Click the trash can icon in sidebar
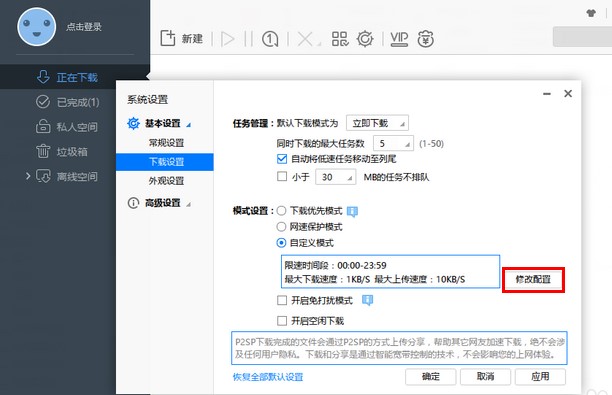The image size is (612, 395). tap(43, 151)
